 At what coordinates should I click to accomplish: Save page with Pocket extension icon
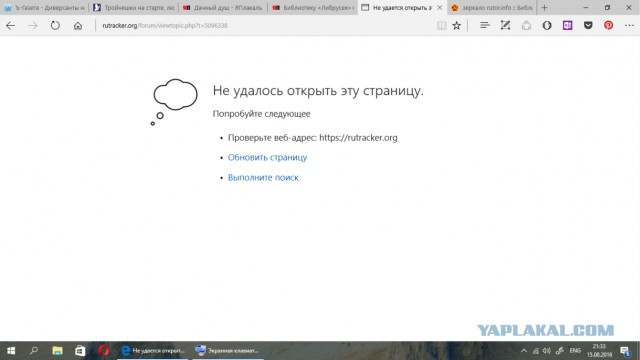588,25
